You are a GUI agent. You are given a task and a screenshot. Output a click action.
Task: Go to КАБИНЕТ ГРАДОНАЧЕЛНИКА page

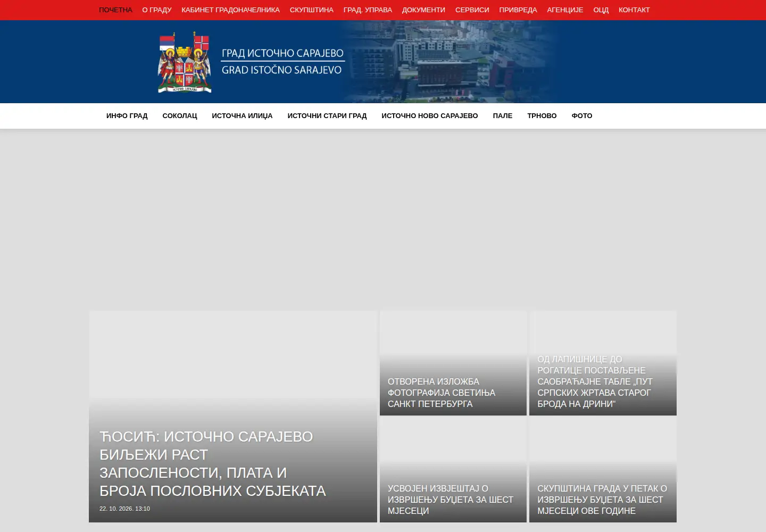tap(230, 10)
